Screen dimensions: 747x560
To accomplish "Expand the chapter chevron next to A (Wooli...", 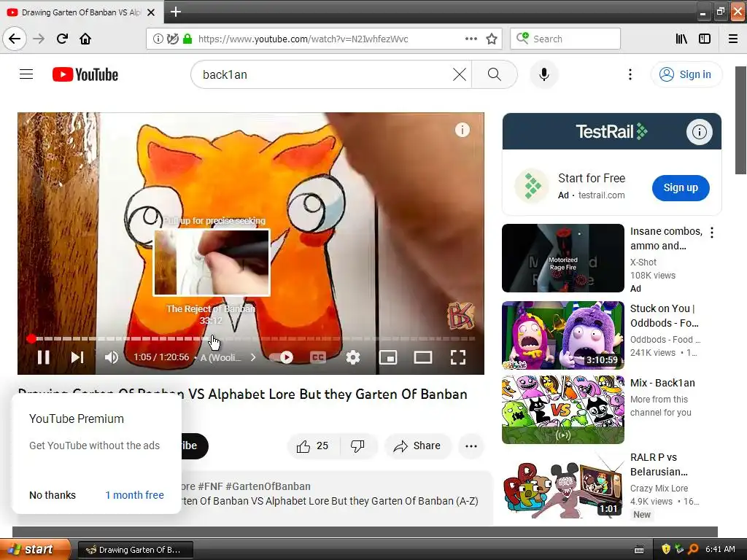I will pos(253,357).
